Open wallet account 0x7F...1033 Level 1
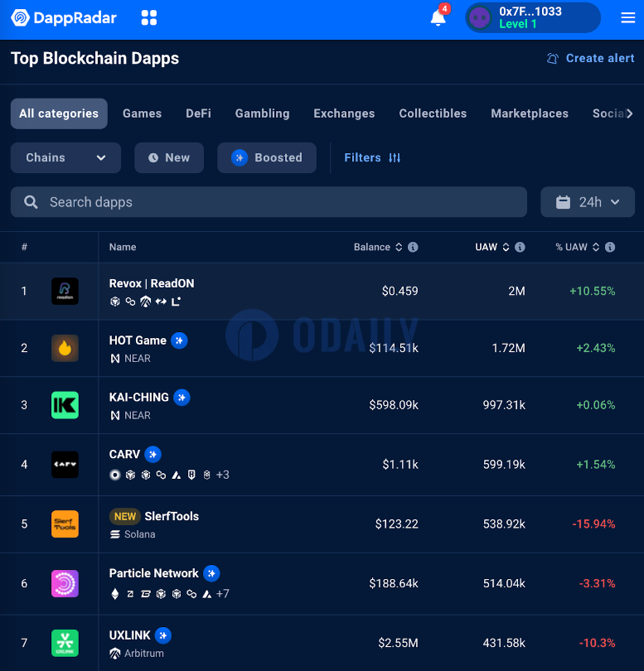The width and height of the screenshot is (644, 671). pos(533,18)
